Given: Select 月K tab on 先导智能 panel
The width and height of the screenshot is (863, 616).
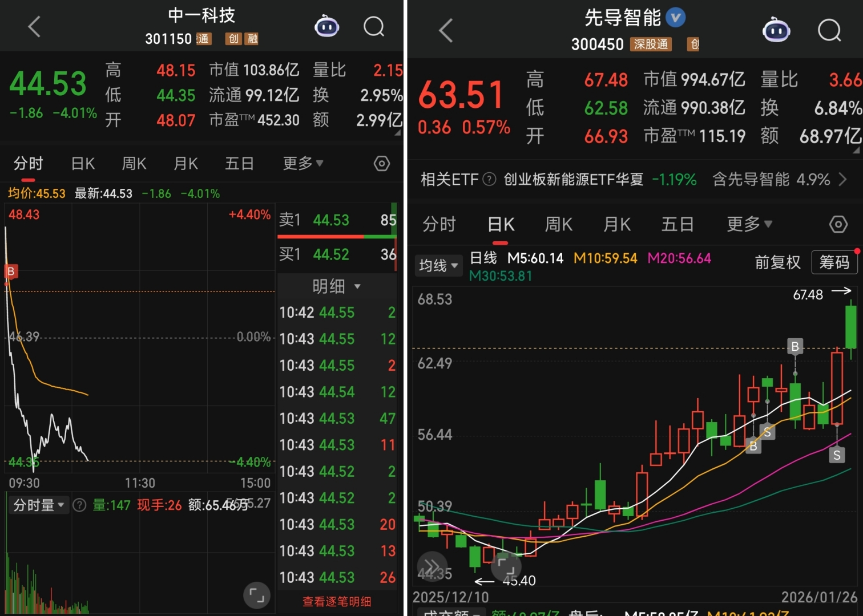Looking at the screenshot, I should click(x=617, y=224).
